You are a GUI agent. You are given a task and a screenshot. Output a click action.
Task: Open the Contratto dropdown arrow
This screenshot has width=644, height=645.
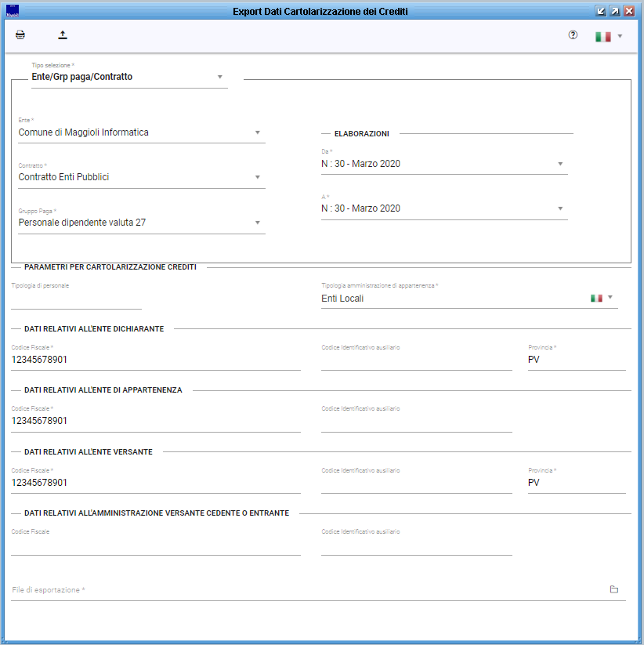pos(258,177)
